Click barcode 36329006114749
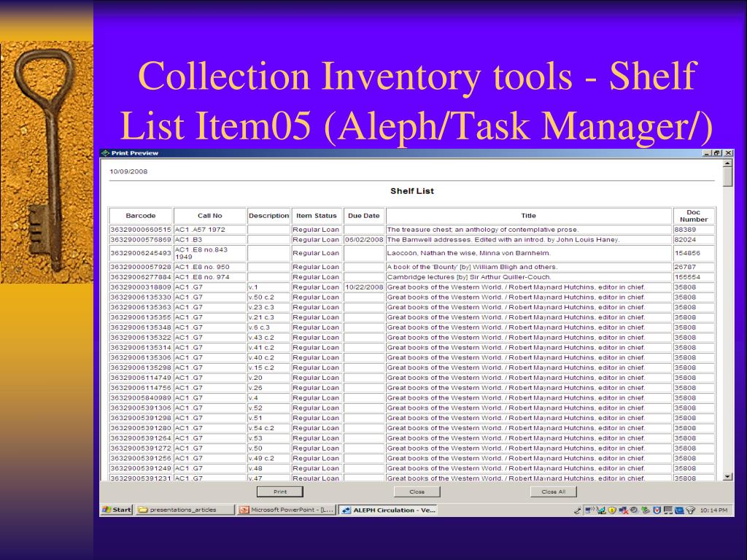747x560 pixels. tap(141, 378)
